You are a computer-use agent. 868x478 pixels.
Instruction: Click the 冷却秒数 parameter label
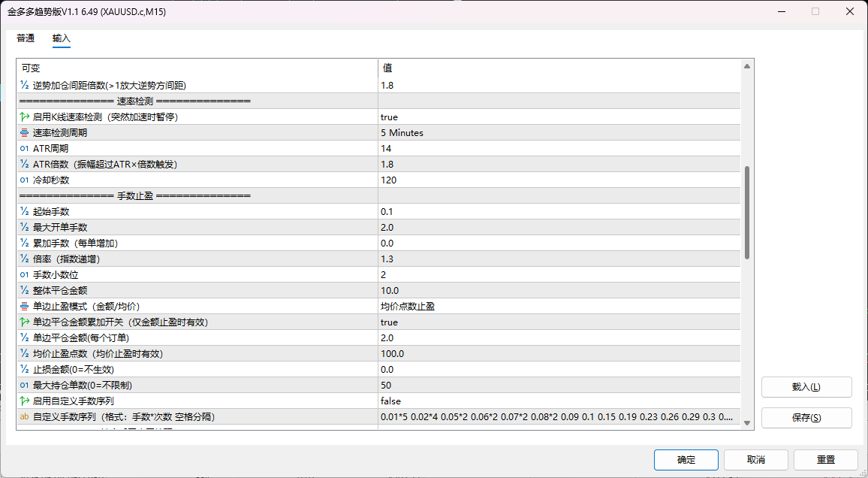(51, 180)
